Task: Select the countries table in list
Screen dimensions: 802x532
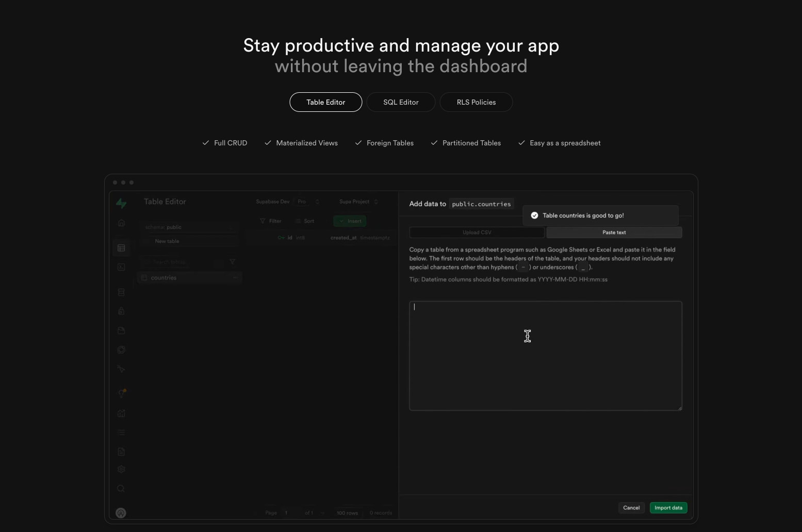Action: (189, 278)
